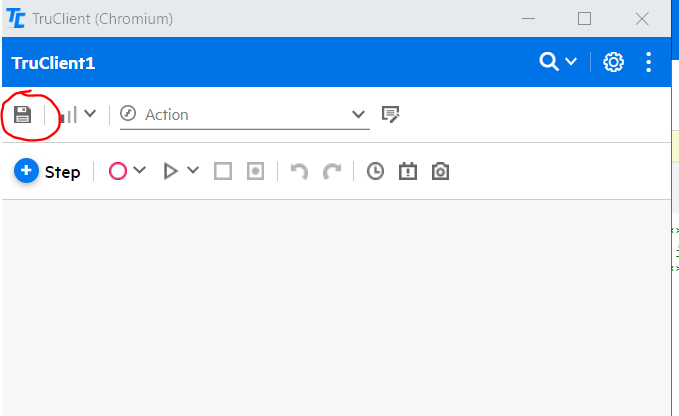This screenshot has height=416, width=679.
Task: Undo the last action
Action: [298, 171]
